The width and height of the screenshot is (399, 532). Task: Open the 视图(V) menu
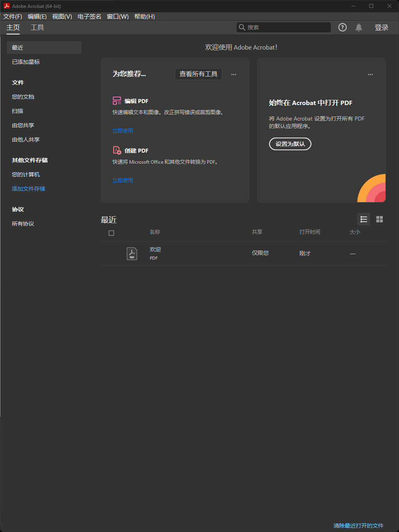coord(62,16)
